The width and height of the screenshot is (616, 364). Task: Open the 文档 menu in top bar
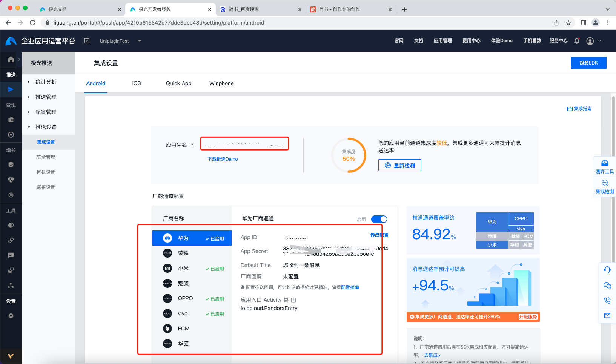point(418,41)
